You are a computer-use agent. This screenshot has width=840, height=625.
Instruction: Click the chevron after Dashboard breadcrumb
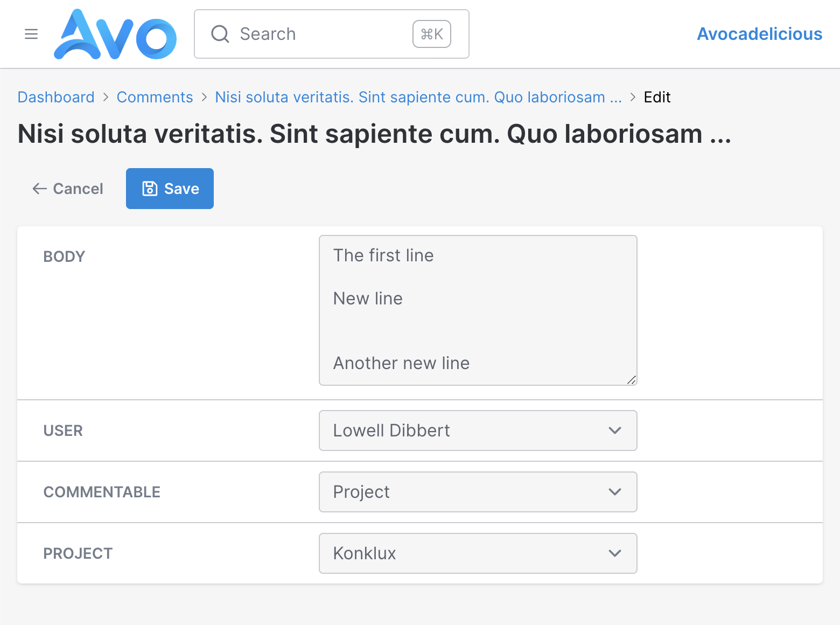tap(106, 97)
